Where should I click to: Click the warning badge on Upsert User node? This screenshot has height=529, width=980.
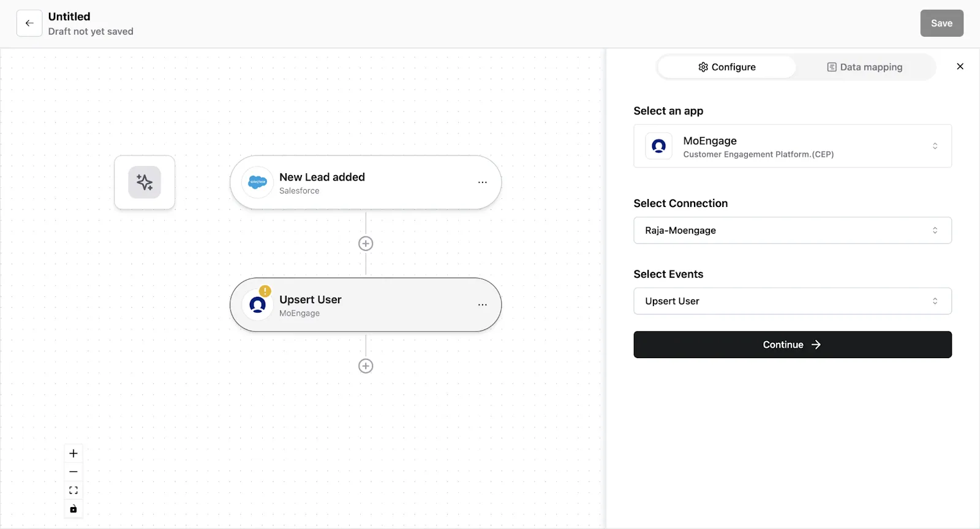(265, 291)
